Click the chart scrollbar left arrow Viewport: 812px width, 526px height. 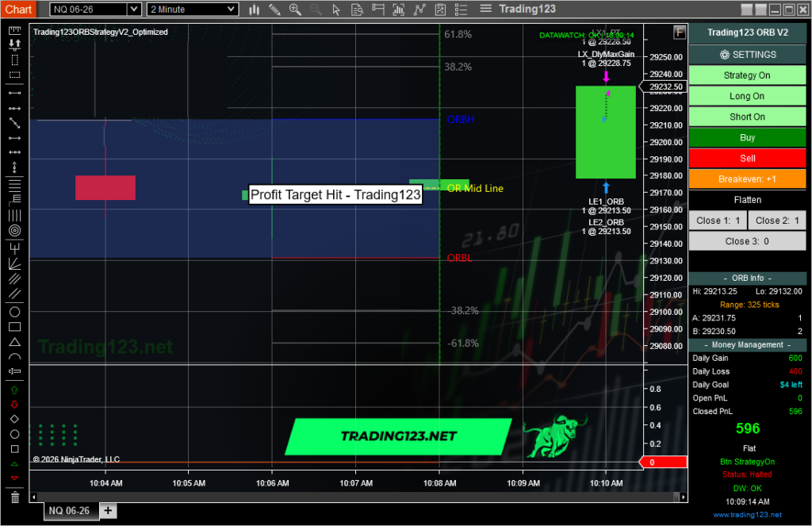click(33, 497)
